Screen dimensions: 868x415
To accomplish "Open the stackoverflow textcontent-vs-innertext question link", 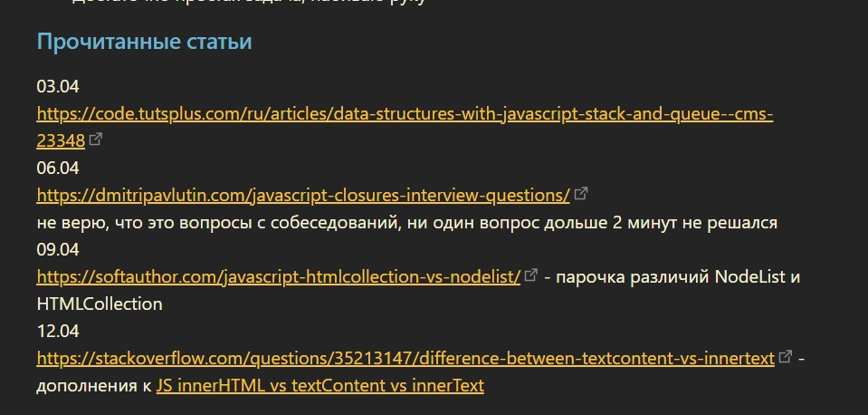I will tap(405, 358).
